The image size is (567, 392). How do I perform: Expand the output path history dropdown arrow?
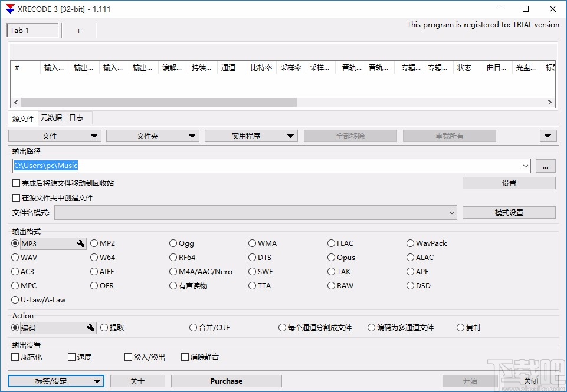coord(526,166)
